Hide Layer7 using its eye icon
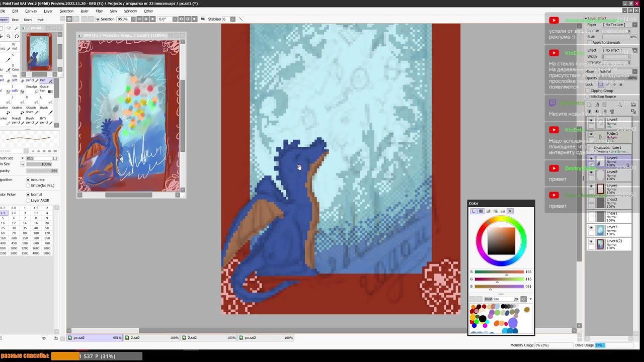644x362 pixels. coord(591,228)
